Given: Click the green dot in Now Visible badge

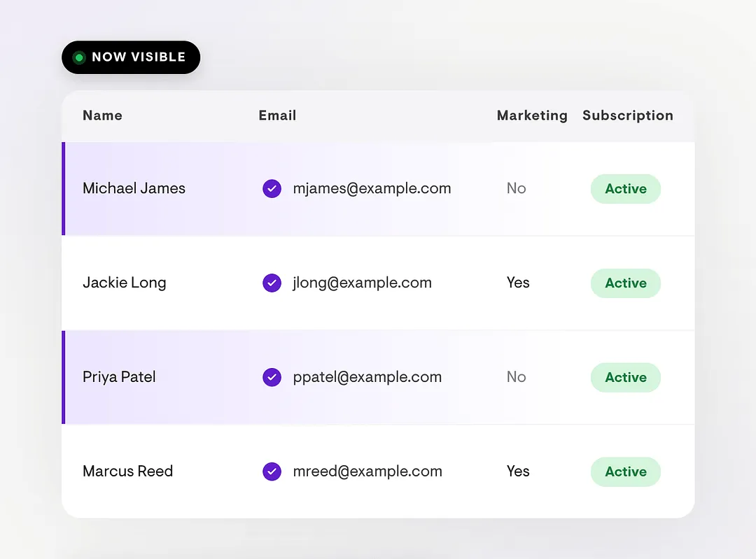Looking at the screenshot, I should (x=79, y=58).
